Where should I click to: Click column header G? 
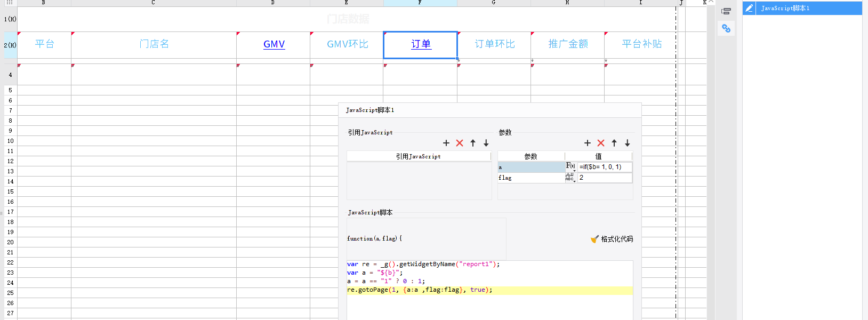[494, 3]
